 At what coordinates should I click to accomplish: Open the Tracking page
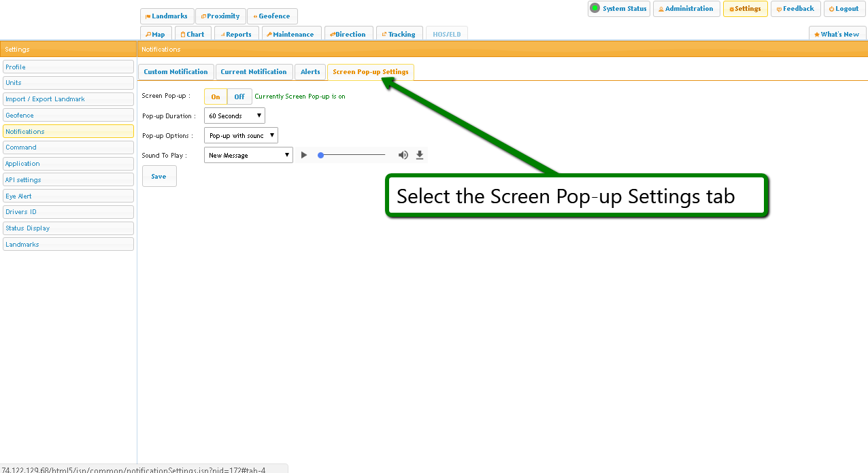tap(399, 34)
